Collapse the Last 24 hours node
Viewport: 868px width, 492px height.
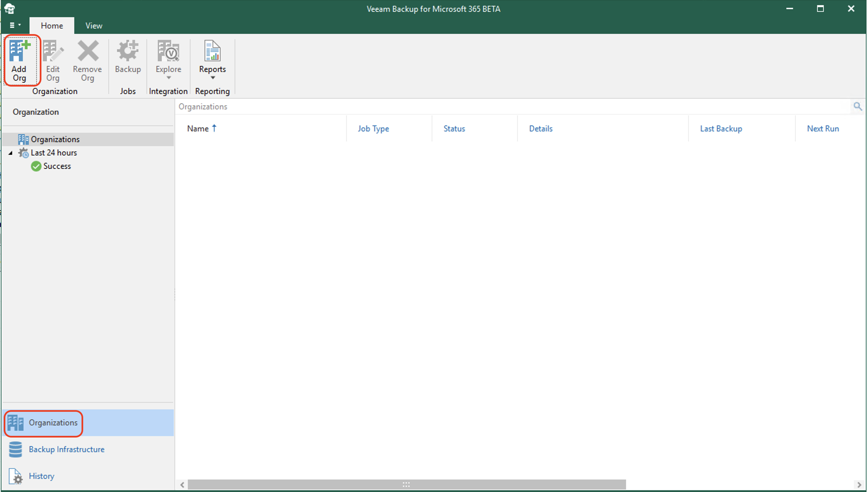[10, 153]
